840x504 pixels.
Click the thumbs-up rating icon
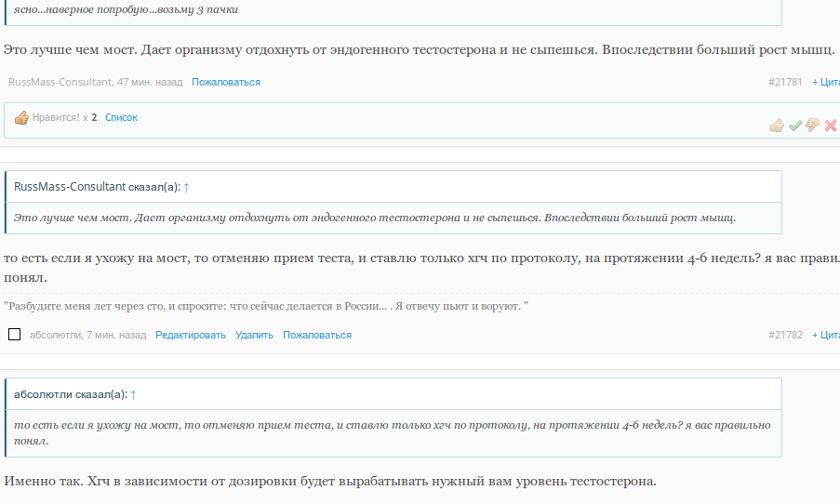[777, 126]
